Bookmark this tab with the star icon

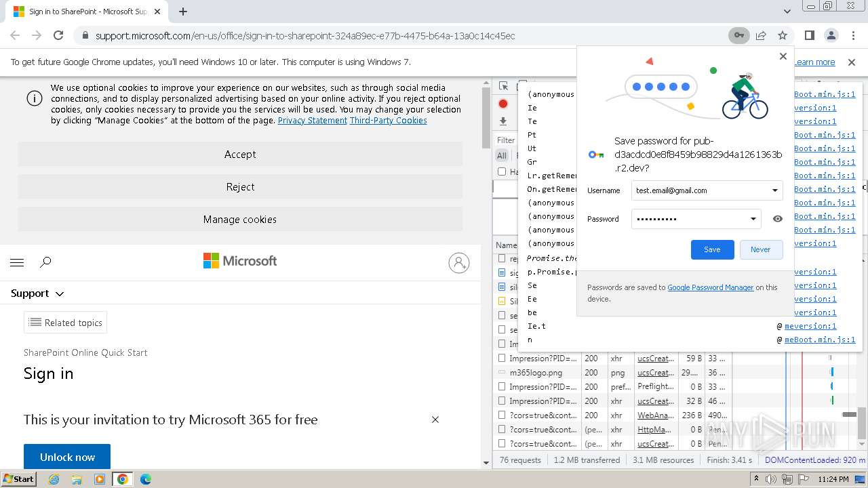(x=783, y=35)
